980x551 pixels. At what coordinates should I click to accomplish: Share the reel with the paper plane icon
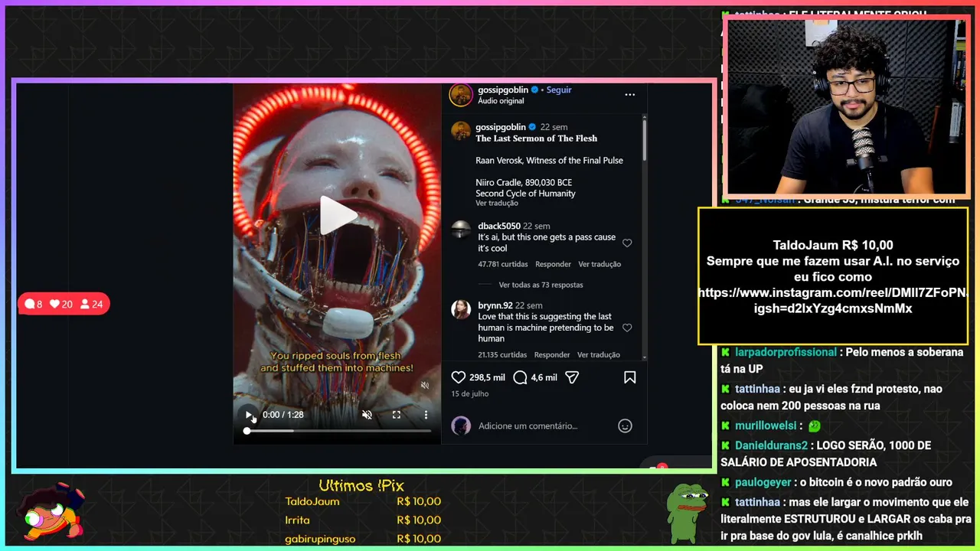click(572, 377)
